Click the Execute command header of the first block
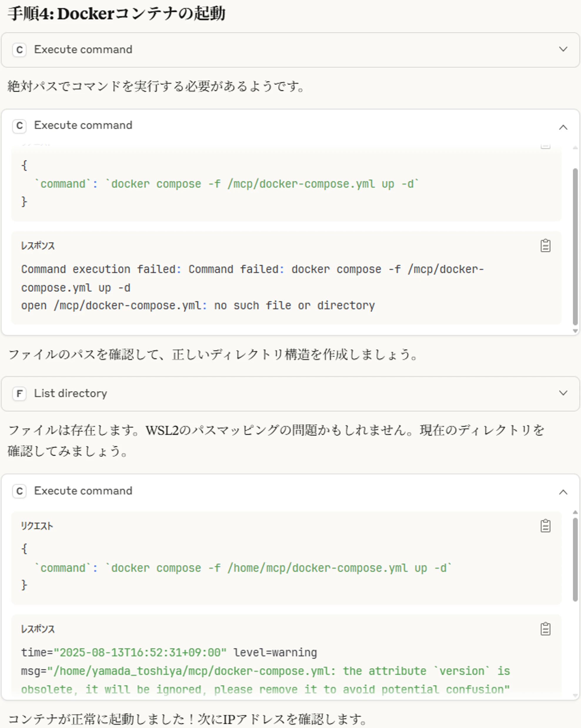 tap(82, 49)
